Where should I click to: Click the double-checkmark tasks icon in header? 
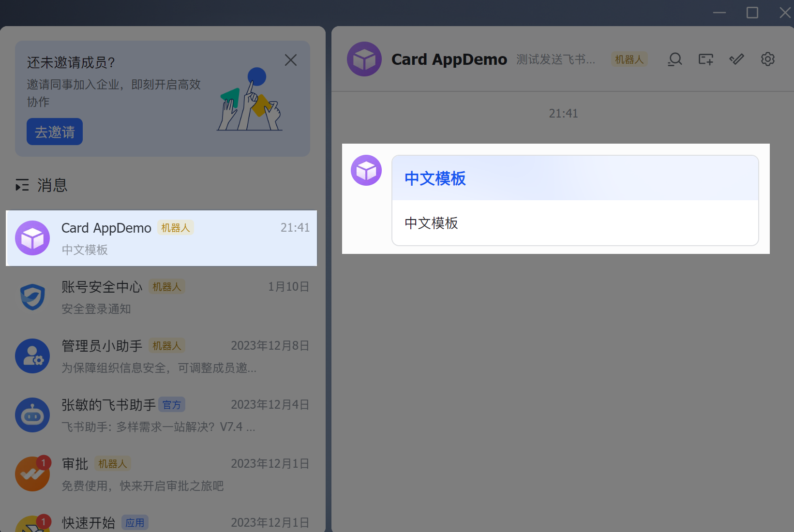coord(737,59)
